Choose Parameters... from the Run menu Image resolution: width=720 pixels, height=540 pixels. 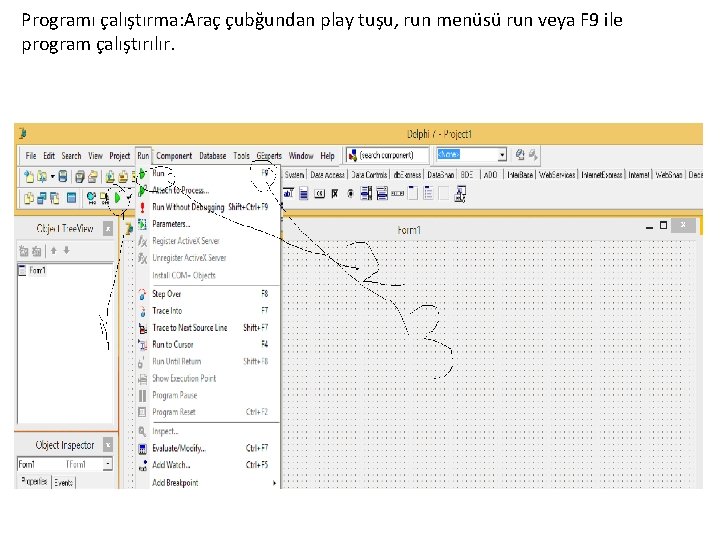[x=208, y=224]
